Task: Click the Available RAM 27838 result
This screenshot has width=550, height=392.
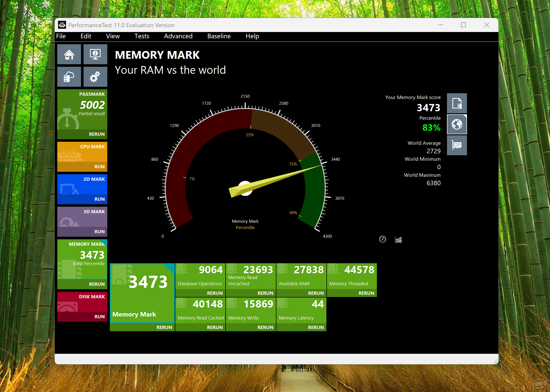Action: 301,276
